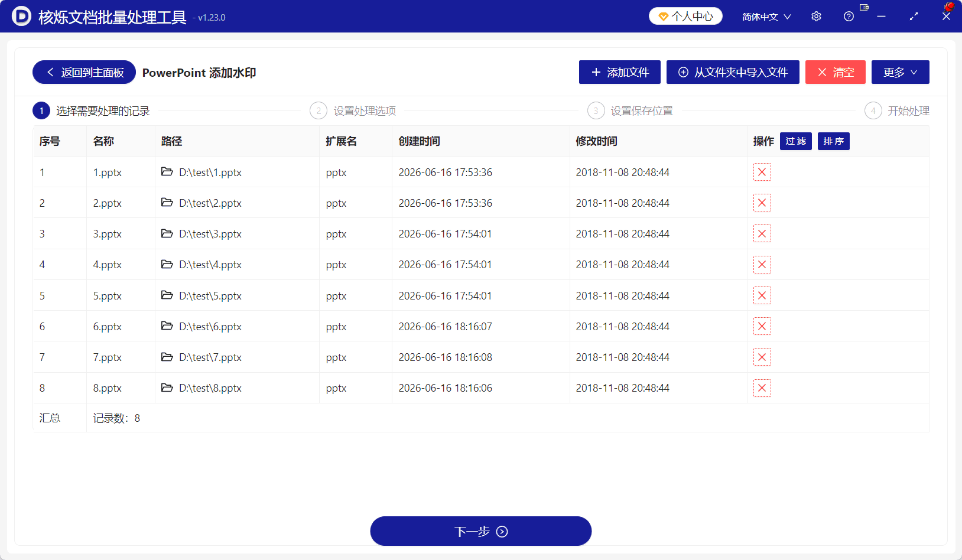Open folder icon for D:\test\3.pptx

[167, 233]
